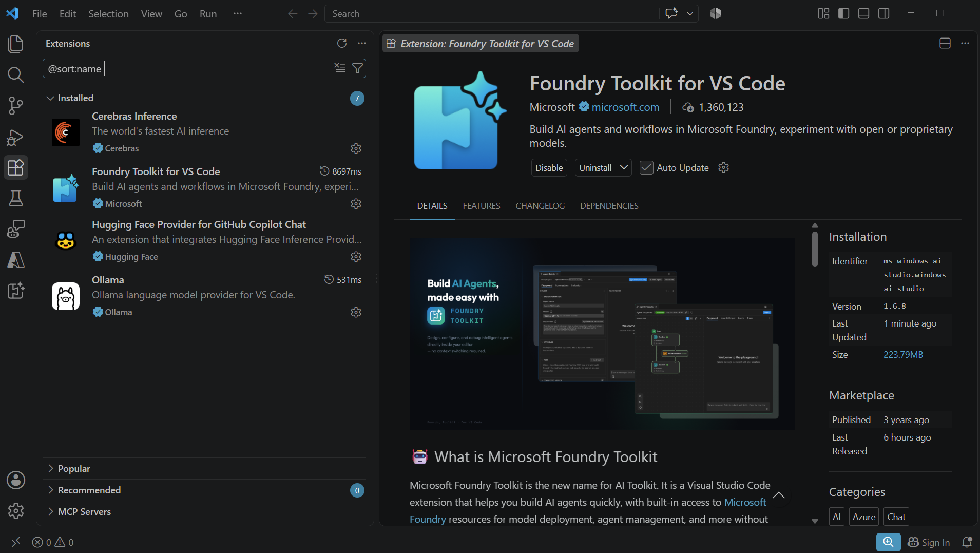Click the Foundry Toolkit preview image
This screenshot has height=553, width=980.
tap(602, 334)
